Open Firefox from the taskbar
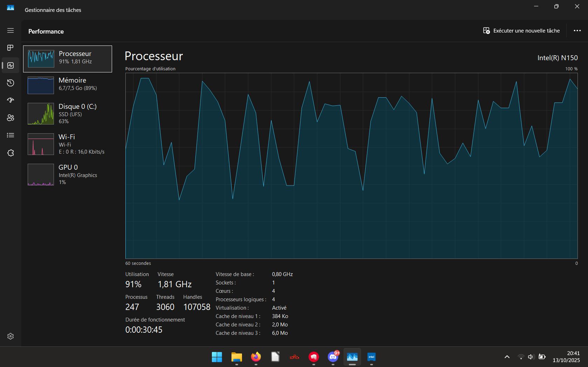The image size is (588, 367). (x=256, y=357)
